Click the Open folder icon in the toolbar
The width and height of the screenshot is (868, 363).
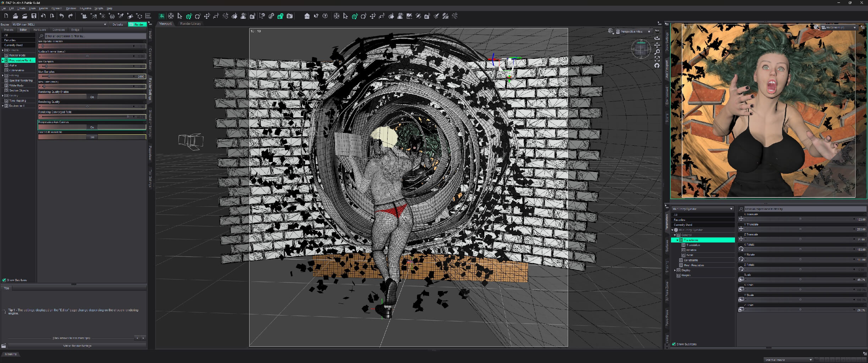15,16
